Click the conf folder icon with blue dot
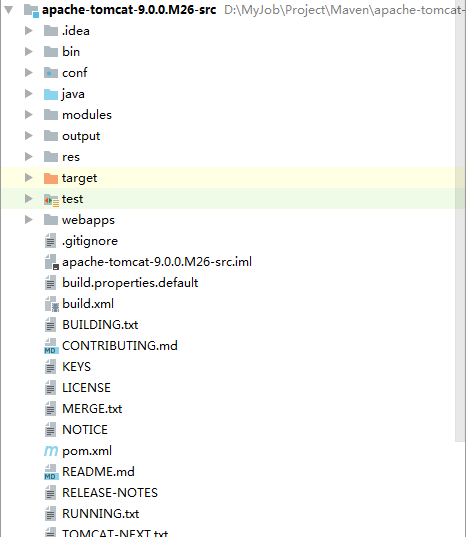The image size is (466, 537). point(51,73)
